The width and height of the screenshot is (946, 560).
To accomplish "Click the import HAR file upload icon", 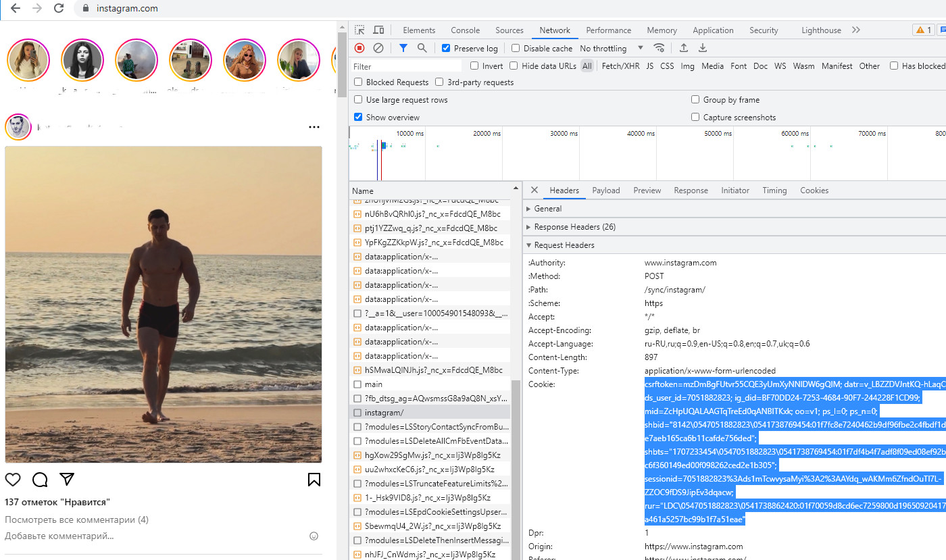I will pos(684,48).
